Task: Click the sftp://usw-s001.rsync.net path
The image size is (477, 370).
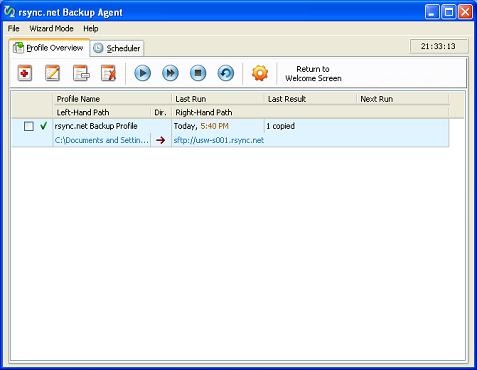Action: coord(219,140)
